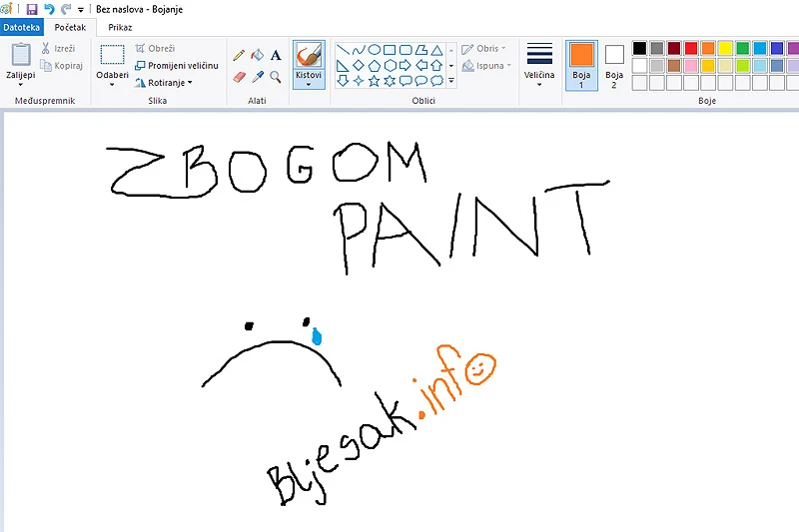Screen dimensions: 799x532
Task: Click the Odaberi rectangular selection icon
Action: coord(112,55)
